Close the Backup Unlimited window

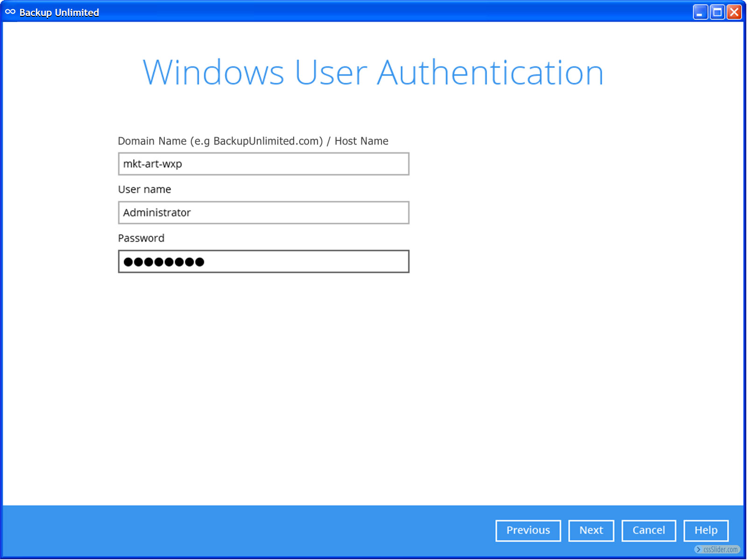pos(734,12)
